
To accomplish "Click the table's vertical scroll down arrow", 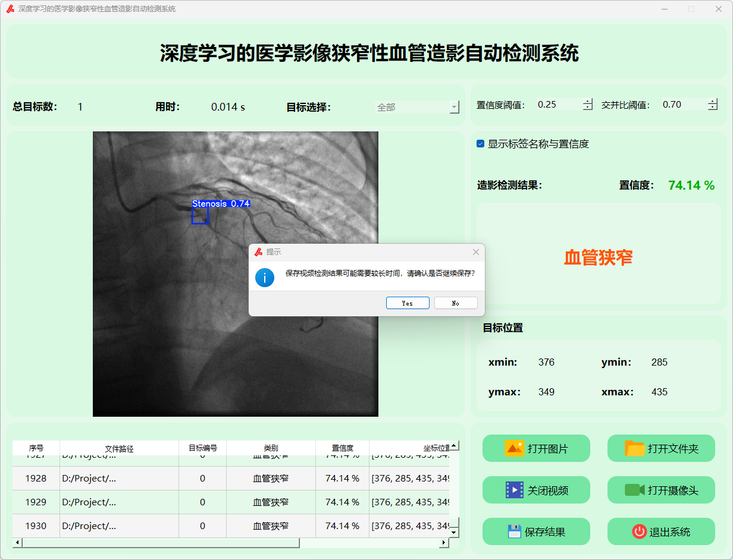I will (454, 532).
